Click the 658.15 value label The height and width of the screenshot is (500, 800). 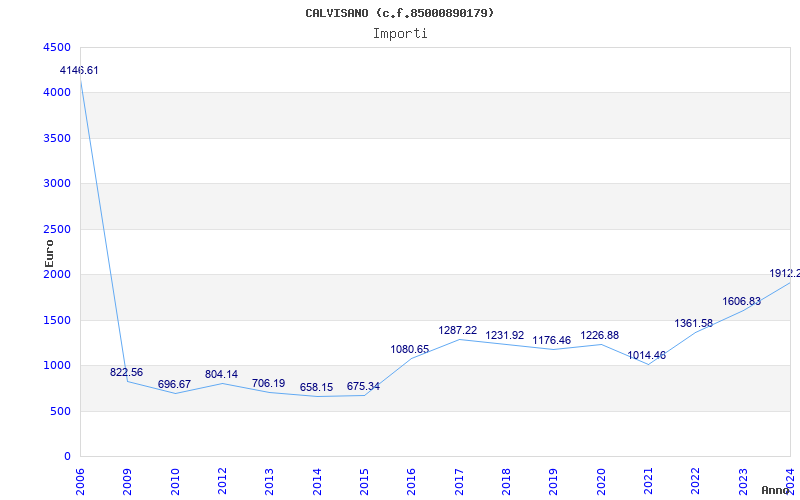tap(316, 388)
